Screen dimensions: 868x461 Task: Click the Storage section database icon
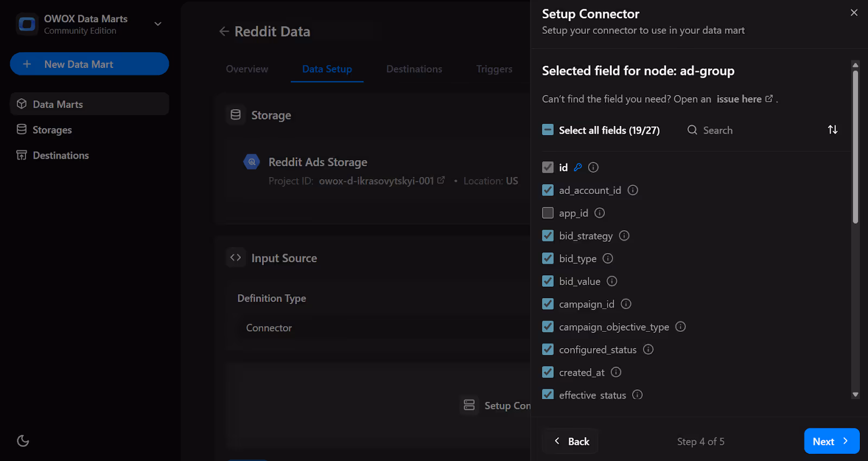pyautogui.click(x=235, y=115)
